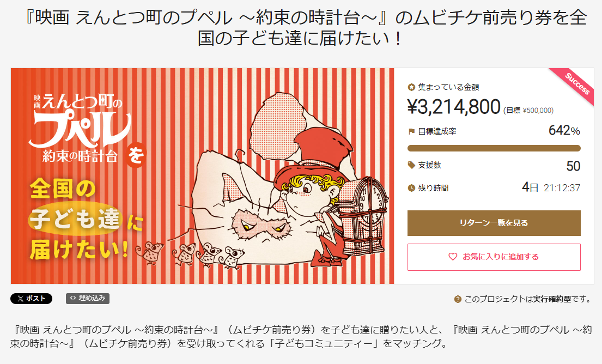Click the supporter count 50
The width and height of the screenshot is (602, 364).
click(x=573, y=166)
